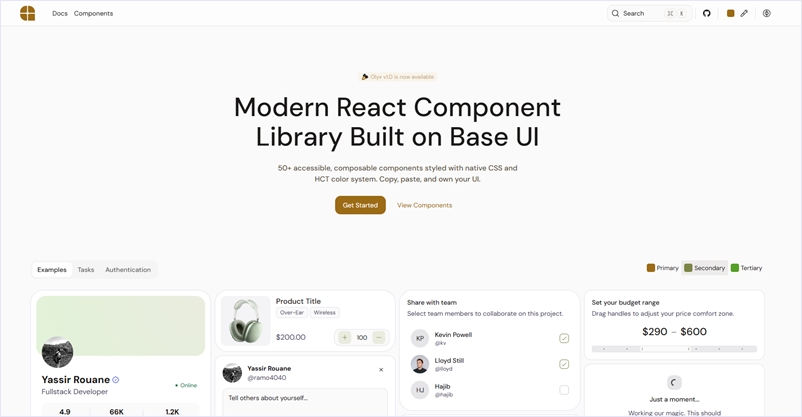
Task: Switch to the Authentication tab
Action: pos(128,269)
